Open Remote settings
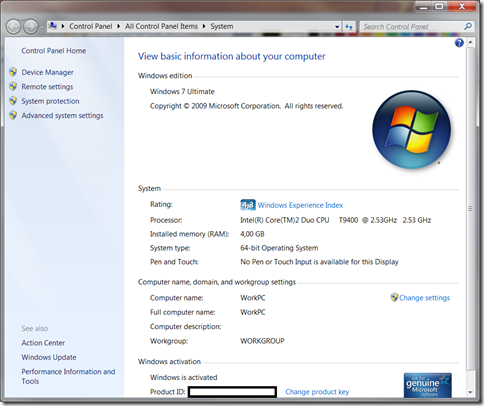The image size is (484, 406). coord(47,87)
